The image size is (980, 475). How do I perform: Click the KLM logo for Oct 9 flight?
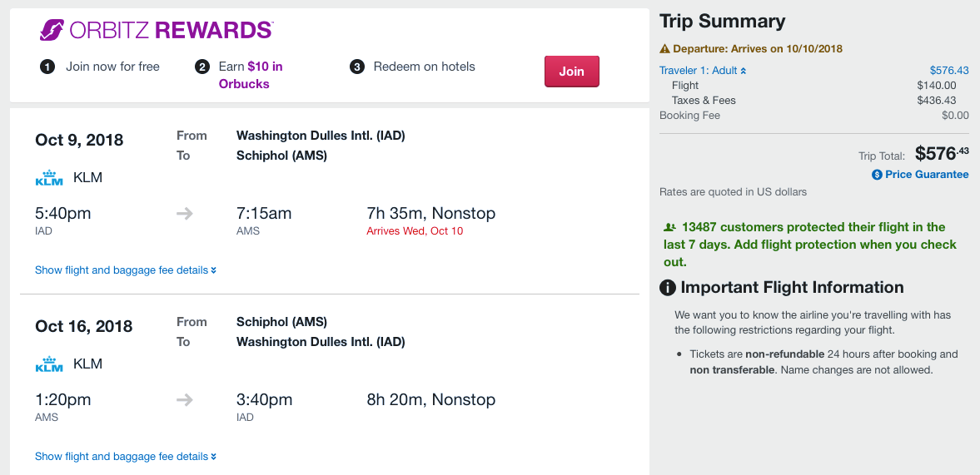[x=49, y=178]
